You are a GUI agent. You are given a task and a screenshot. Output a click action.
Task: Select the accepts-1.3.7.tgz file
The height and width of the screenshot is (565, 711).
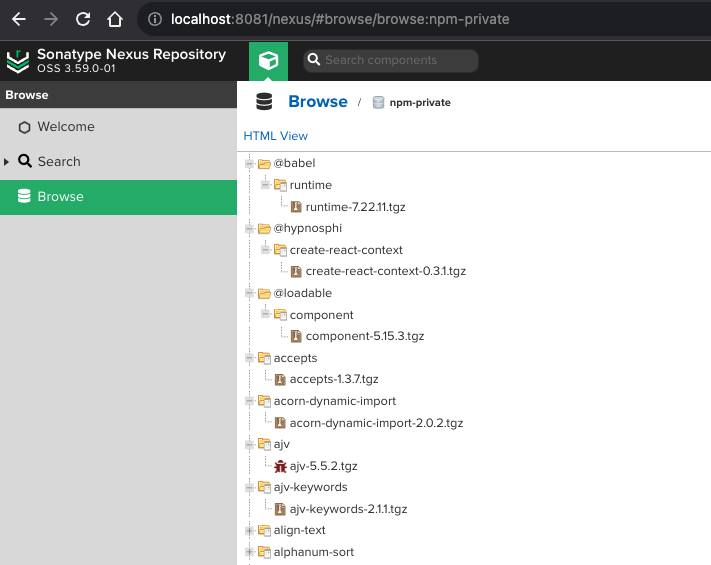point(334,379)
